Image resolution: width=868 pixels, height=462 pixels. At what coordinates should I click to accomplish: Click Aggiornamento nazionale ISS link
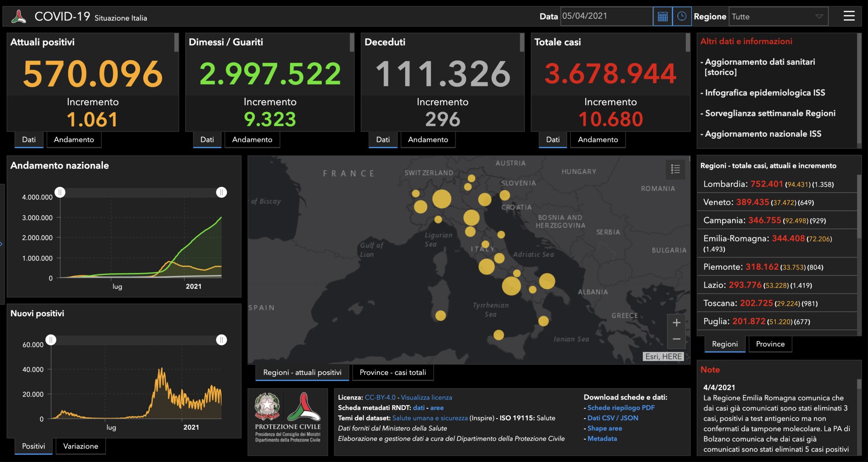tap(763, 134)
